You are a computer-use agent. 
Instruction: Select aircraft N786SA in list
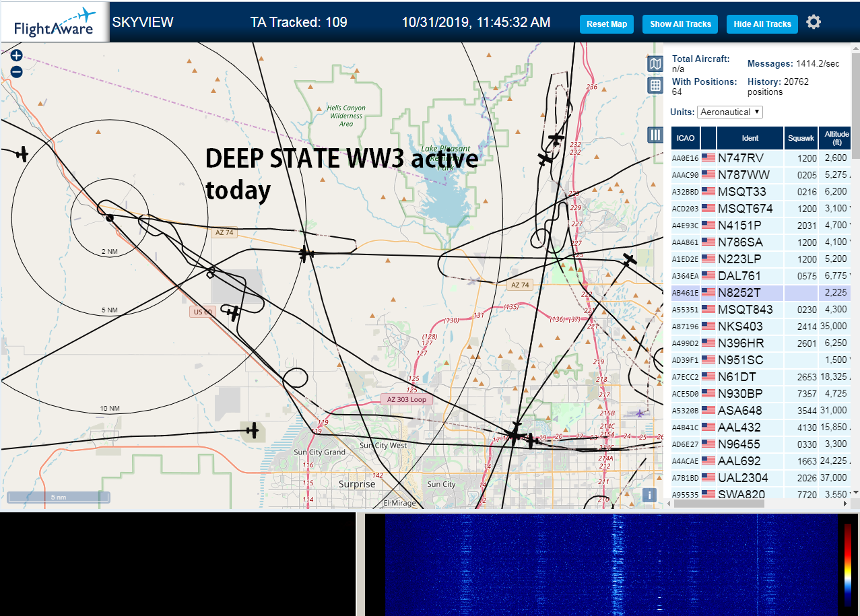pos(761,242)
